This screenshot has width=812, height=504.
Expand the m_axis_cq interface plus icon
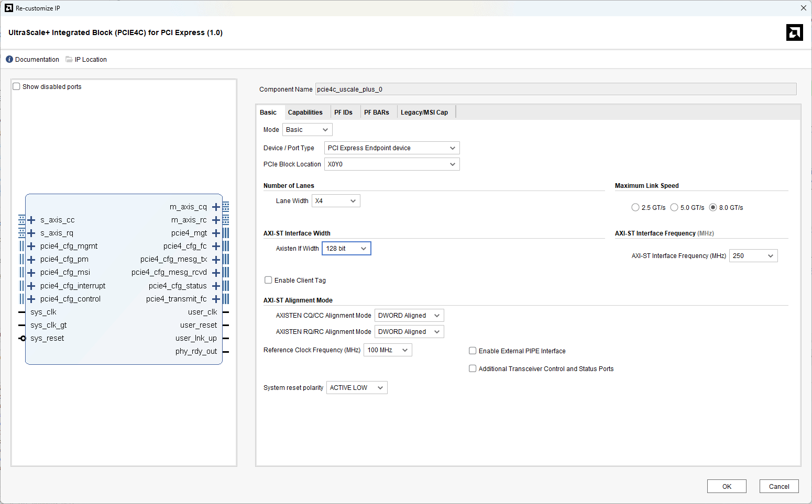pos(216,207)
